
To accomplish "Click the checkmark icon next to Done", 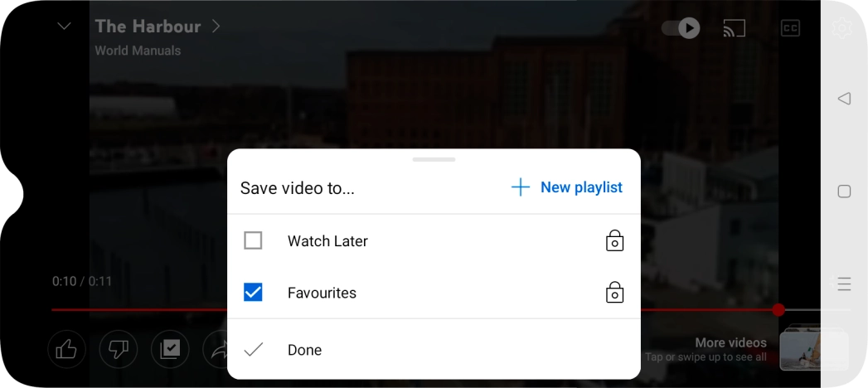I will point(254,350).
